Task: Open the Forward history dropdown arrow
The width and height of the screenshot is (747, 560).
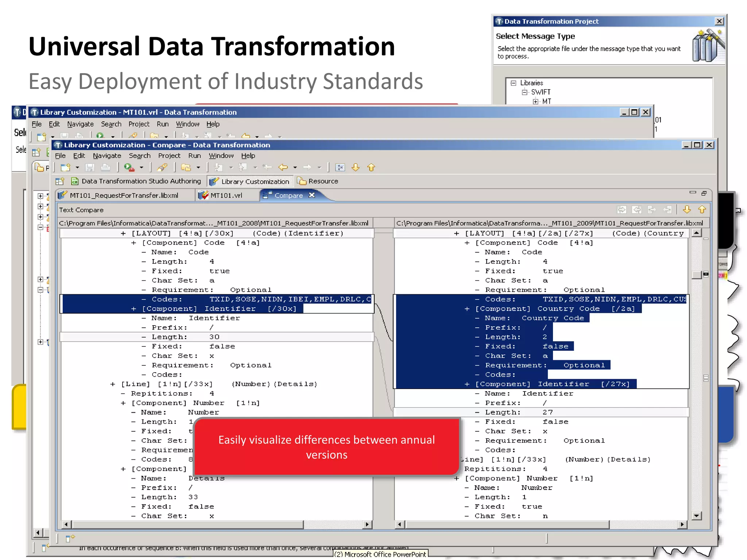Action: [319, 168]
